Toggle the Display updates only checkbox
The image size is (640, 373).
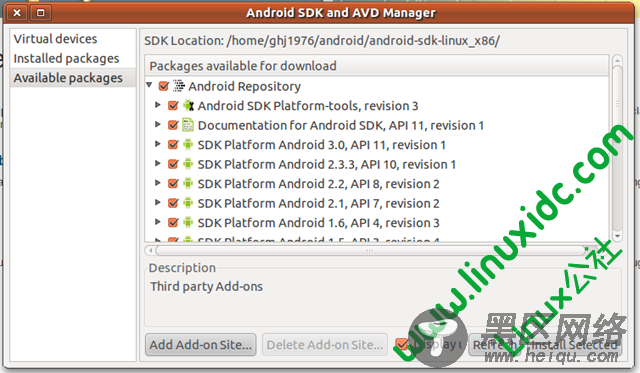402,345
